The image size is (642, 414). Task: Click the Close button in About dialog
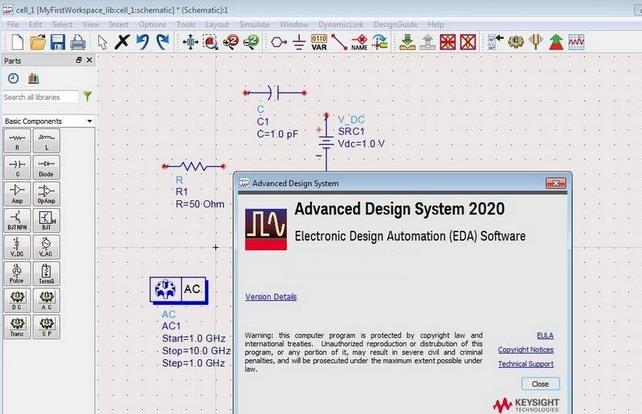[x=540, y=384]
